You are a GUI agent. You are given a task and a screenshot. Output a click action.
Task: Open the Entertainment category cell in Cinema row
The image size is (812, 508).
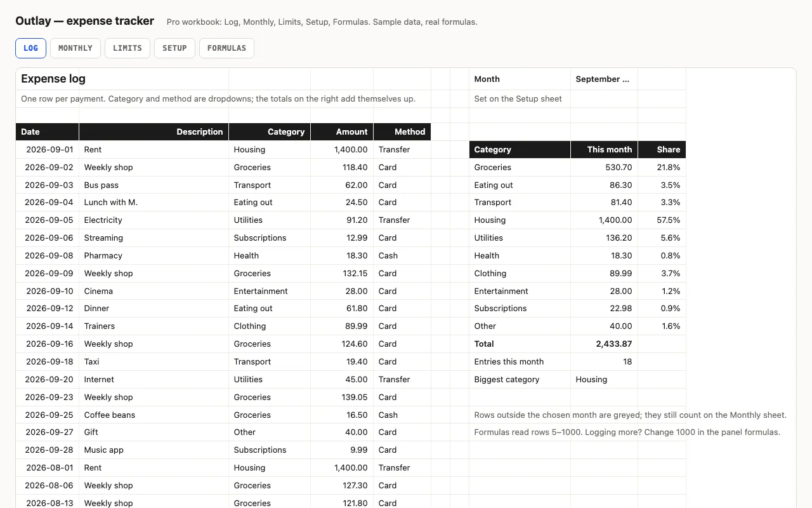270,291
